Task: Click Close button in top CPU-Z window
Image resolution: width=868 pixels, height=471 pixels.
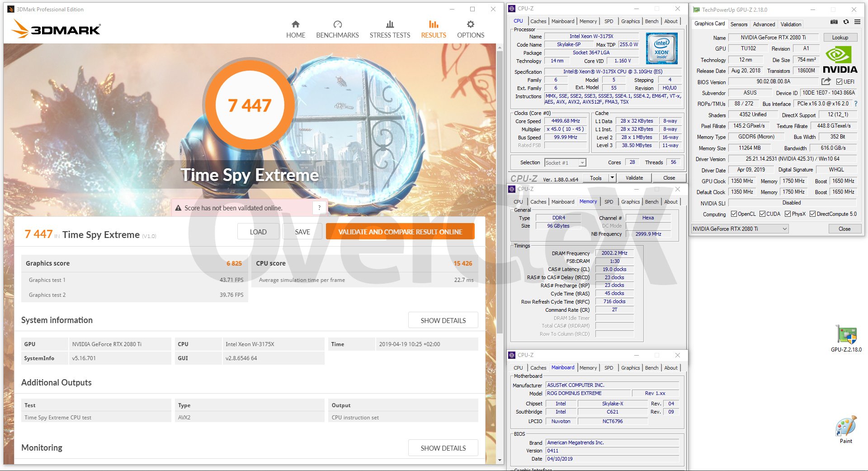Action: click(x=669, y=178)
